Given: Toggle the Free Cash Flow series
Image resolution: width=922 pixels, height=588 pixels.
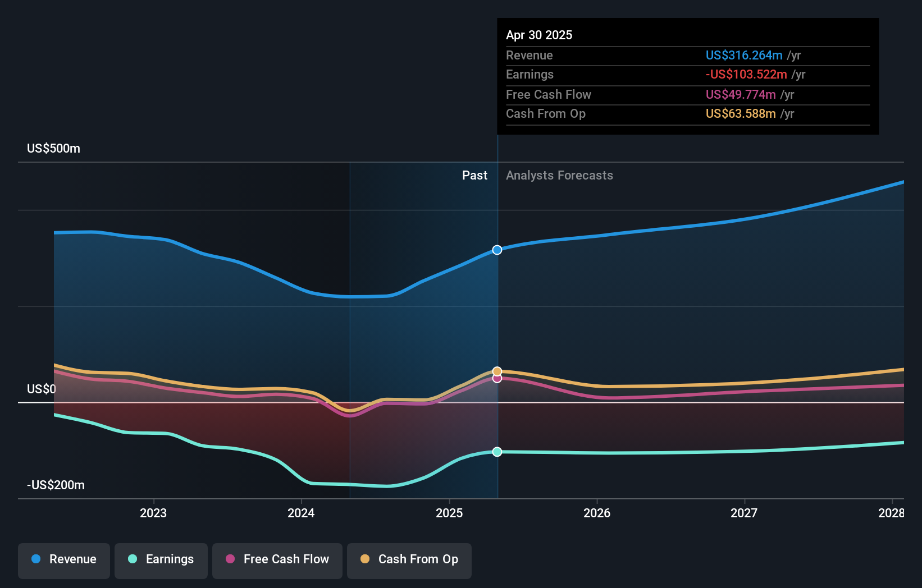Looking at the screenshot, I should click(277, 559).
